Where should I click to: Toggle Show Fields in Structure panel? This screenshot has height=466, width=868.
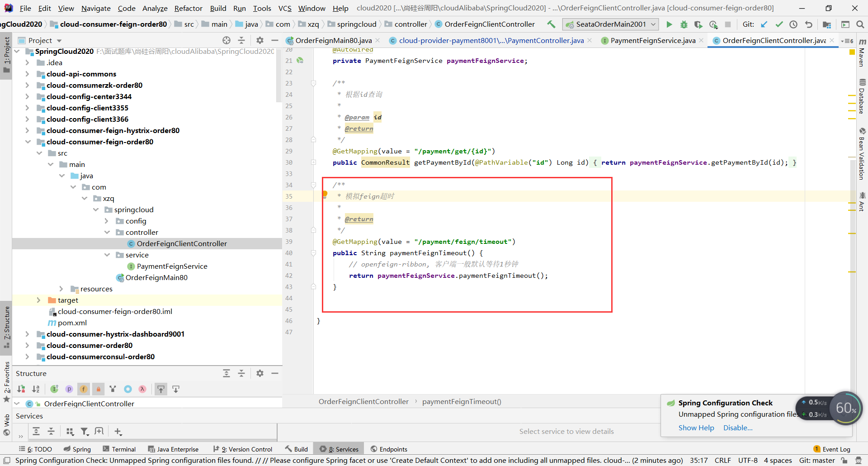[84, 389]
